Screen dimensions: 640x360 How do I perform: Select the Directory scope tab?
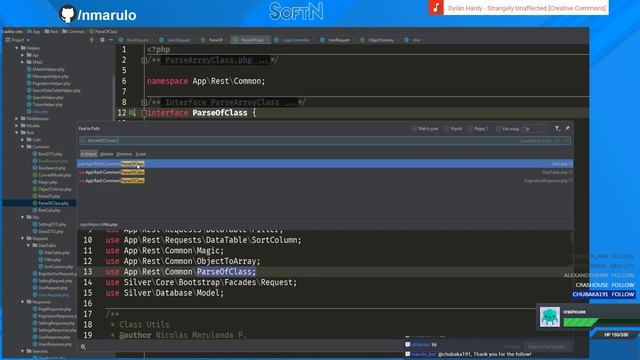click(x=124, y=154)
